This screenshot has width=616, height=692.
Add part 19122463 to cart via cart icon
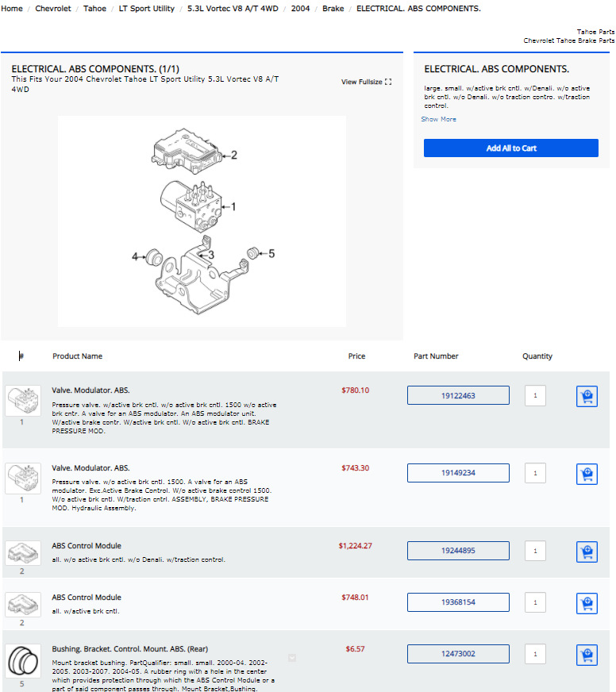(x=587, y=396)
